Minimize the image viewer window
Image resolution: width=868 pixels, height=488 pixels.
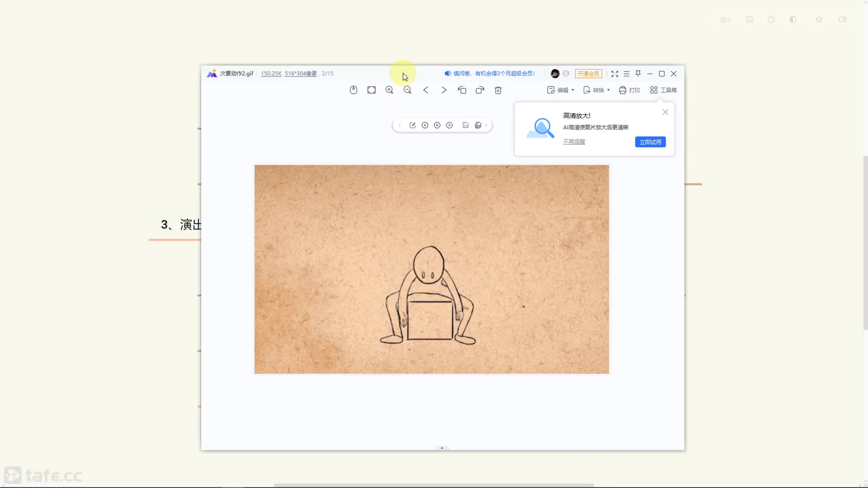point(650,74)
